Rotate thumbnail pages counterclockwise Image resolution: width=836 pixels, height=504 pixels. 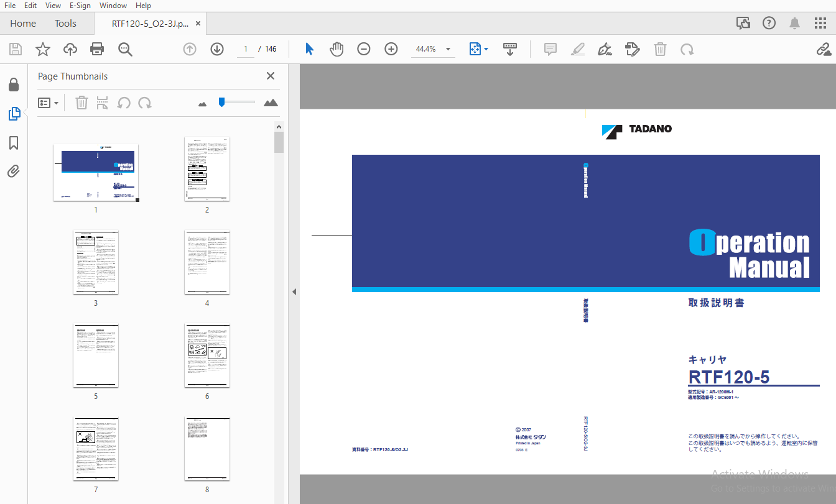[124, 103]
